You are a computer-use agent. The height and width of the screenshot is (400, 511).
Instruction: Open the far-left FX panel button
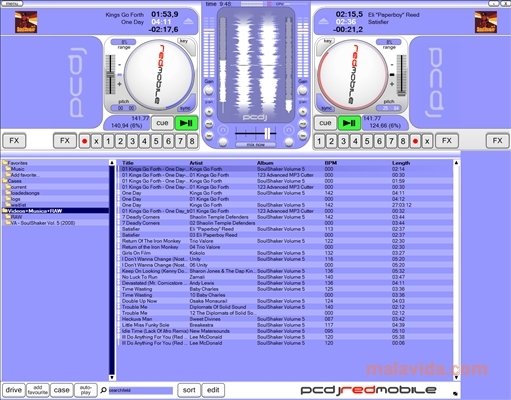click(x=14, y=141)
